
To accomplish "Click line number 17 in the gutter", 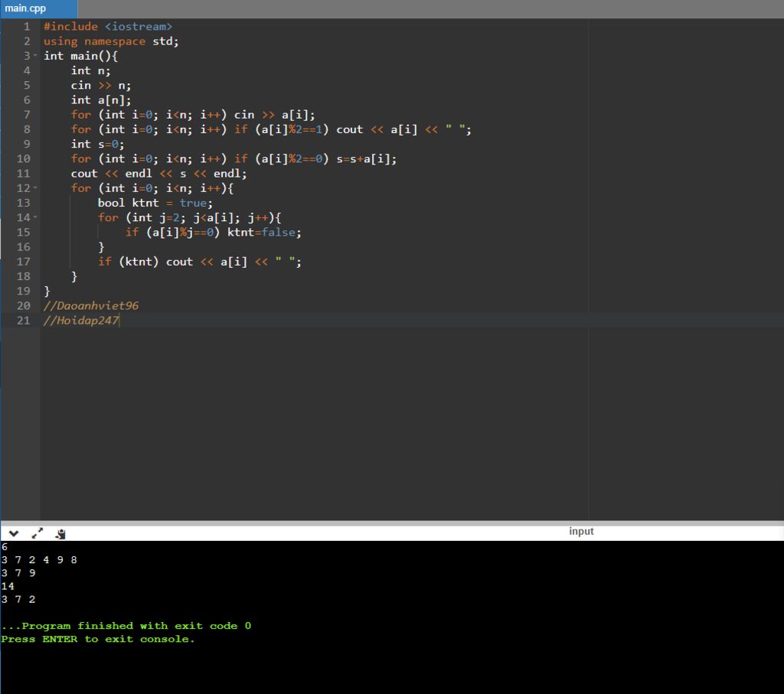I will point(24,262).
